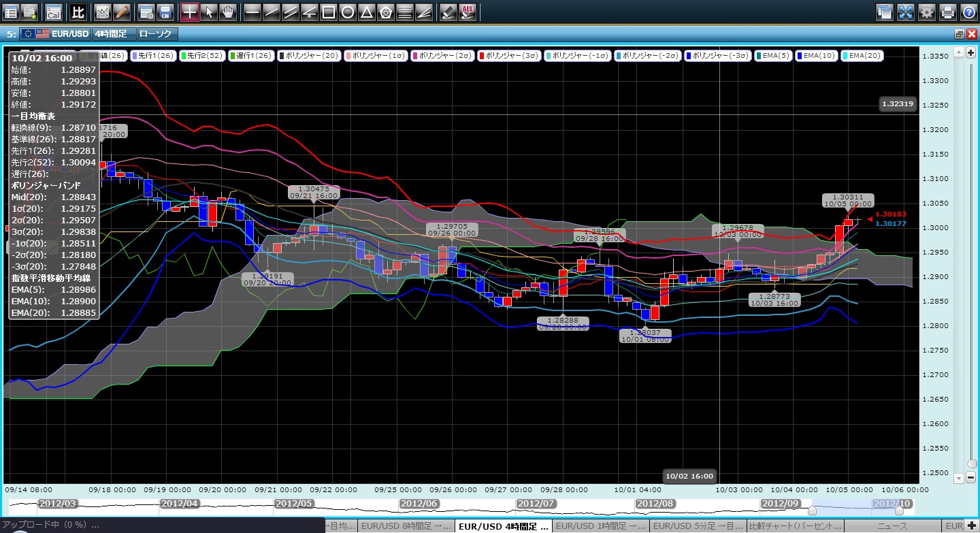Toggle the EMA(20) indicator legend
The height and width of the screenshot is (533, 980).
point(862,56)
